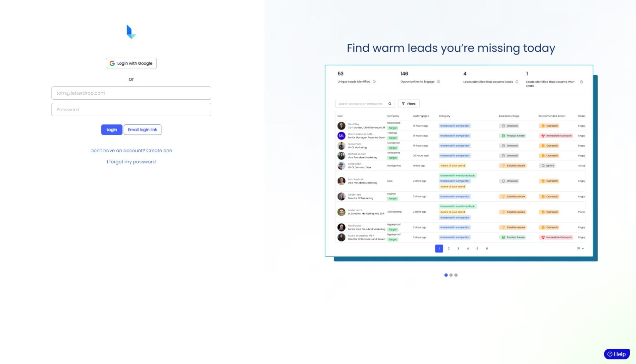Image resolution: width=636 pixels, height=364 pixels.
Task: Click info icon beside Opportunities to Engage
Action: [438, 82]
